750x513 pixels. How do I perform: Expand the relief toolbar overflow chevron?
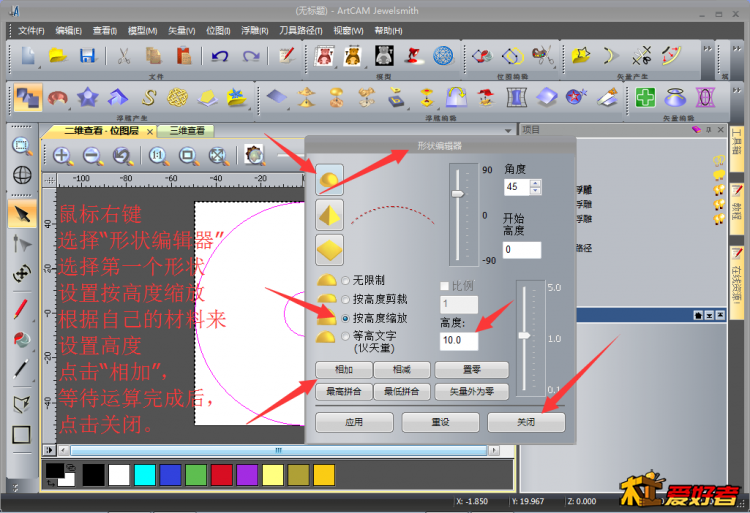737,90
